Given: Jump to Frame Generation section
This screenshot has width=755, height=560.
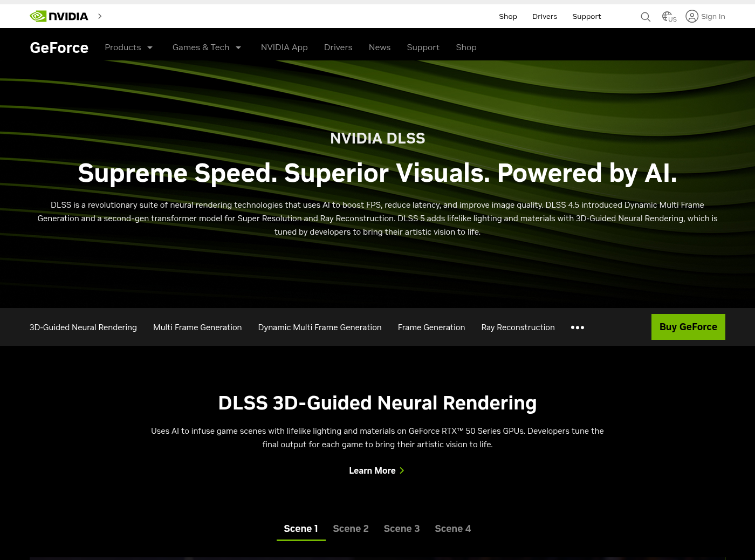Looking at the screenshot, I should coord(431,327).
